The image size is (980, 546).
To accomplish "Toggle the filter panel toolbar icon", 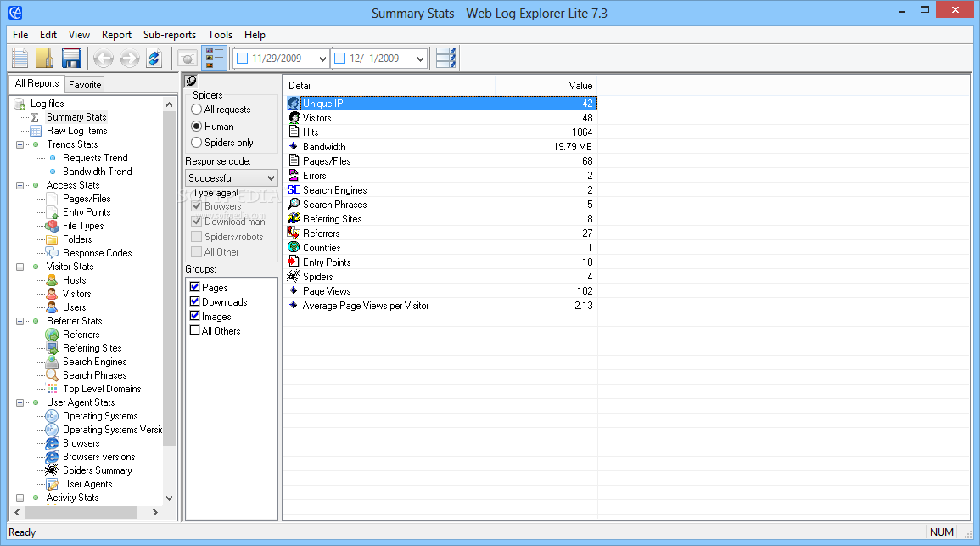I will 215,58.
